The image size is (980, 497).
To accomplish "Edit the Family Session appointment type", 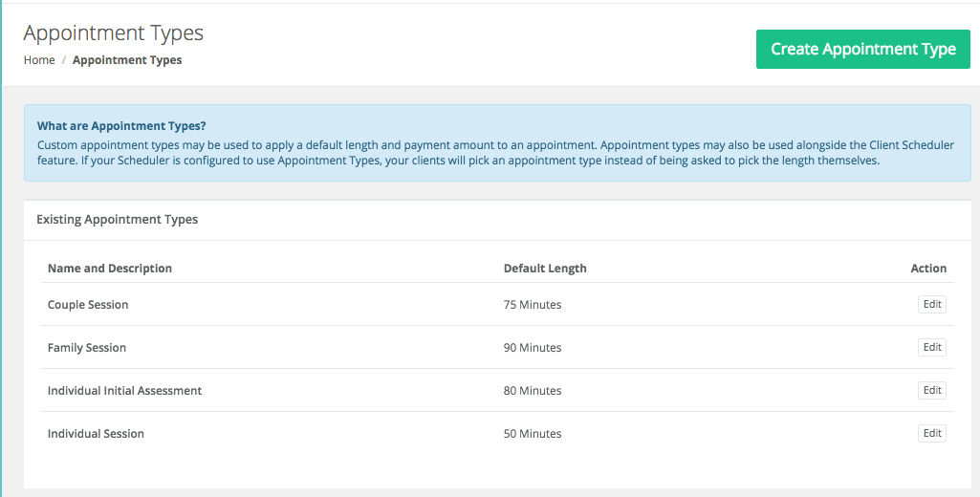I will point(932,347).
